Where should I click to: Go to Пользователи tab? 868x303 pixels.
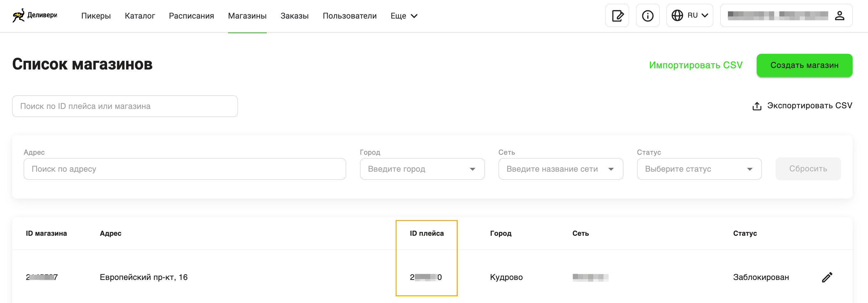point(350,16)
